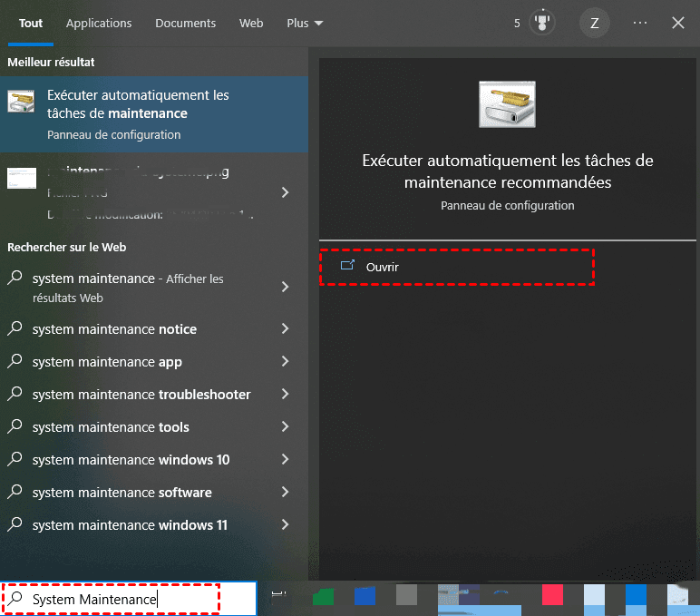
Task: Click the large maintenance icon in preview
Action: [507, 104]
